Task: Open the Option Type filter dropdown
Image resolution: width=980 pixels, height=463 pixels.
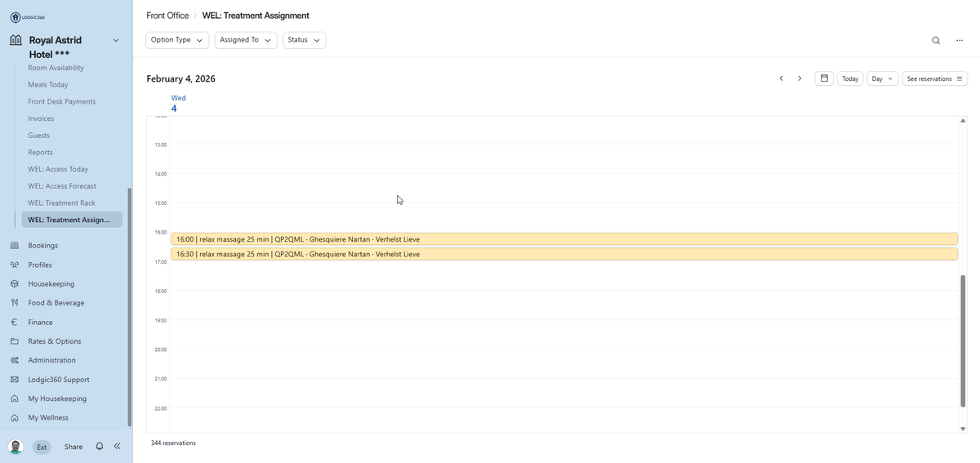Action: pos(177,40)
